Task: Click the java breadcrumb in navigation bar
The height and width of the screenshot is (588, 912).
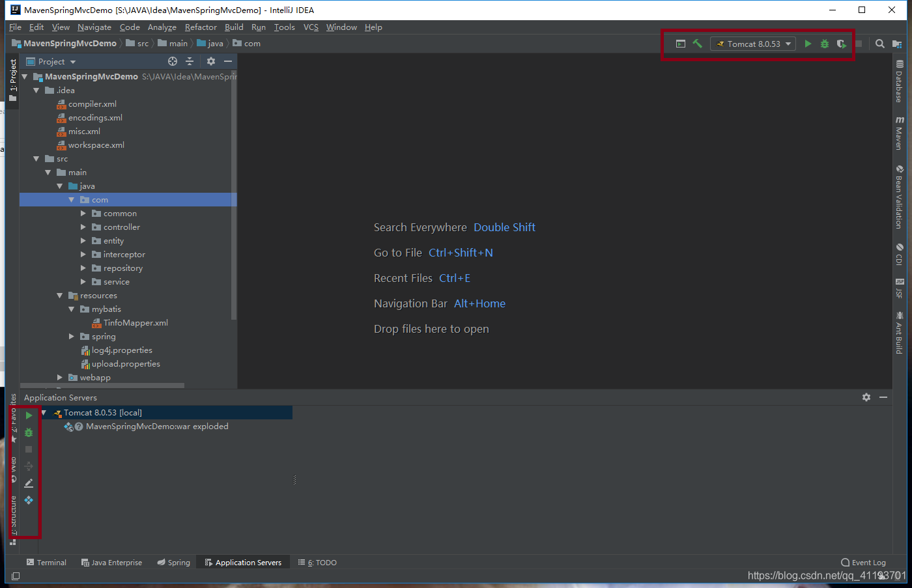Action: click(210, 44)
